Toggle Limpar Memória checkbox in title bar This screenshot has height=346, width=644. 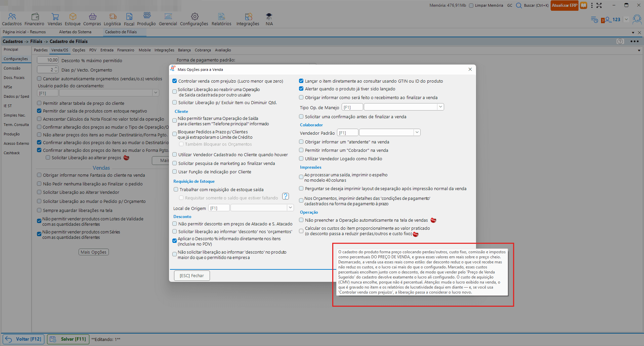point(471,5)
